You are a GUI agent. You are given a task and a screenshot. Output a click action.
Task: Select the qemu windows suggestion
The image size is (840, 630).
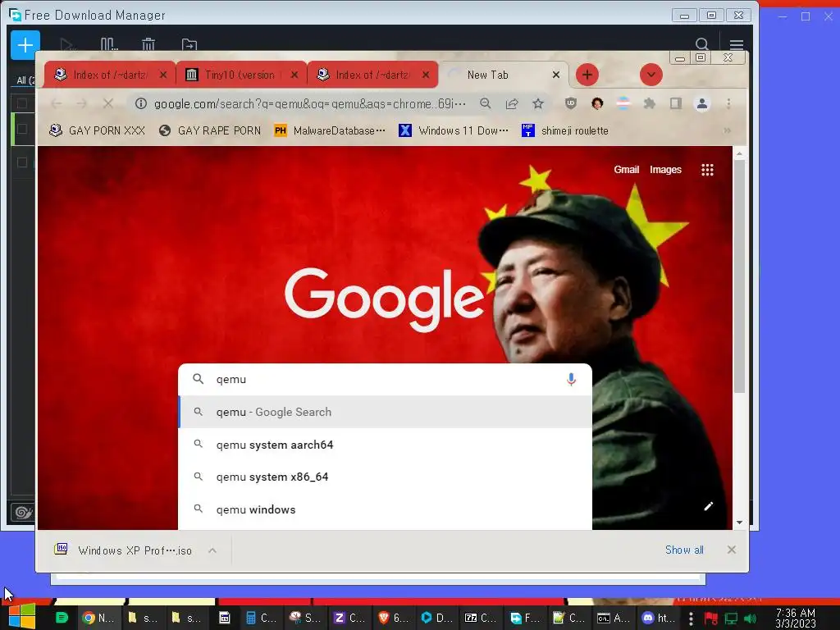point(385,509)
